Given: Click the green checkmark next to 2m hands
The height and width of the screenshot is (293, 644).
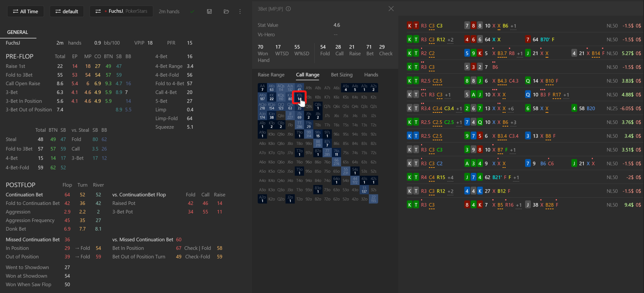Looking at the screenshot, I should pyautogui.click(x=192, y=11).
